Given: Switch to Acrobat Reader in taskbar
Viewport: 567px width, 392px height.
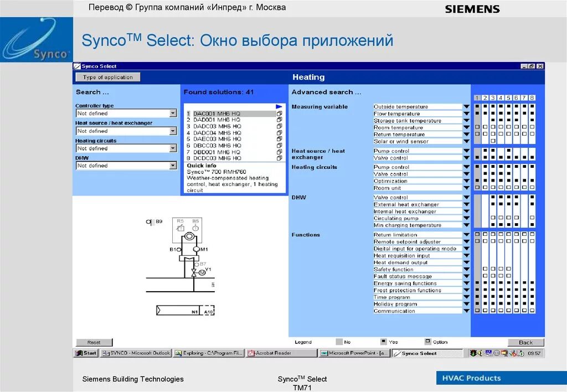Looking at the screenshot, I should (282, 353).
